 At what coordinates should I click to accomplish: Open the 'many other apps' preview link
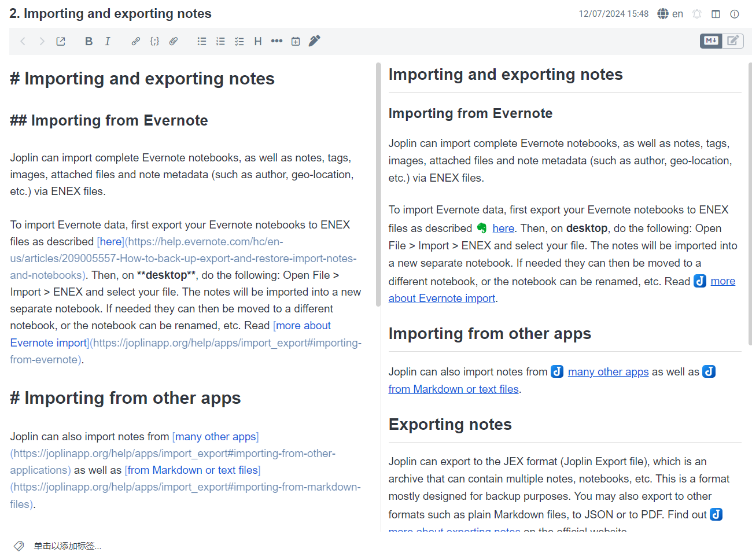[x=608, y=371]
